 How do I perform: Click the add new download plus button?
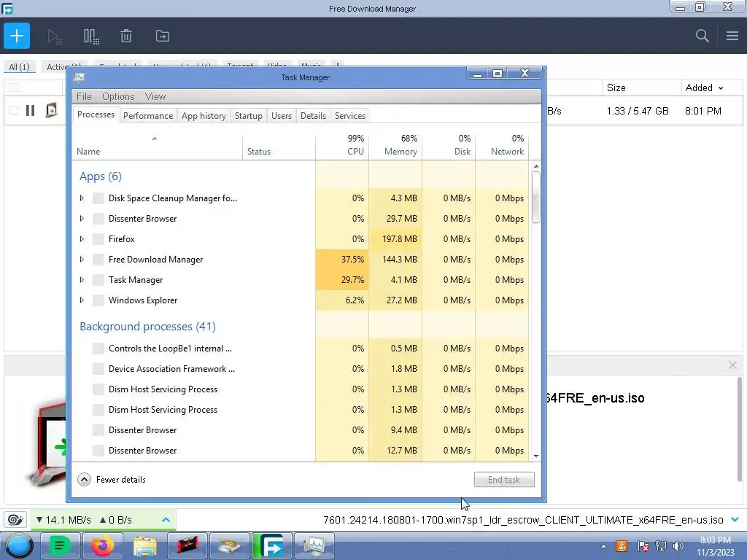tap(17, 36)
